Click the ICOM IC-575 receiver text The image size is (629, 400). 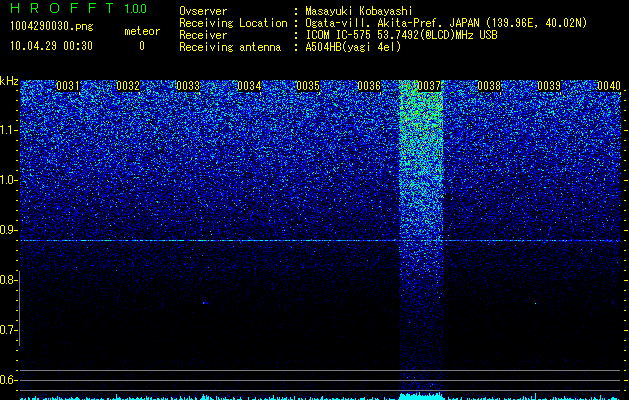[401, 35]
